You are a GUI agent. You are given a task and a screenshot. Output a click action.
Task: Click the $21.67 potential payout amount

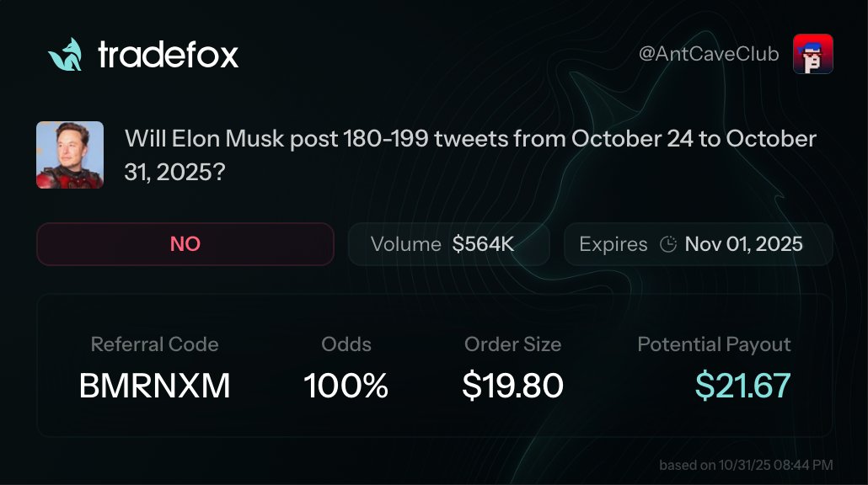742,386
